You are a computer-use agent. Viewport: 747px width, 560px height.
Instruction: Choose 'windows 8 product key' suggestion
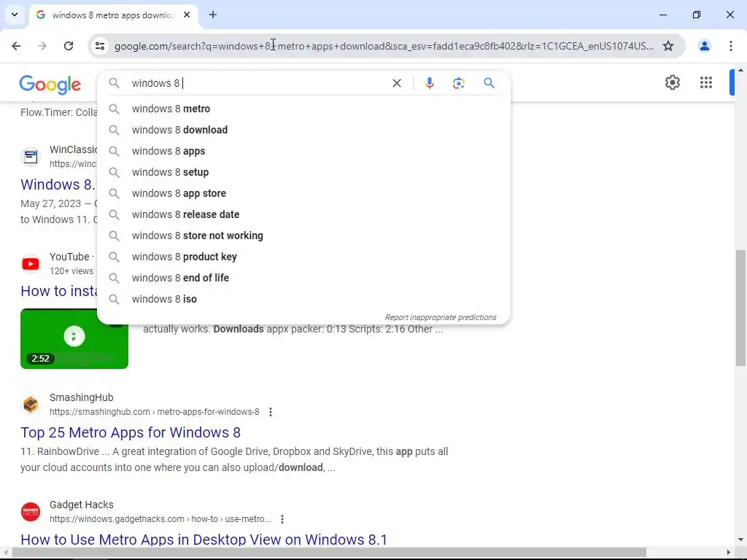pyautogui.click(x=303, y=256)
